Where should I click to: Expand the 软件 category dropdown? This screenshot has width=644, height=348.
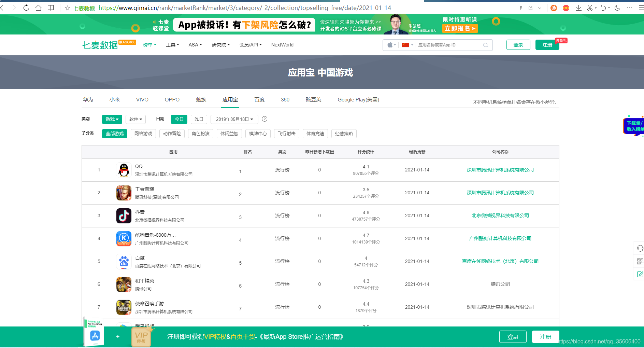point(135,119)
